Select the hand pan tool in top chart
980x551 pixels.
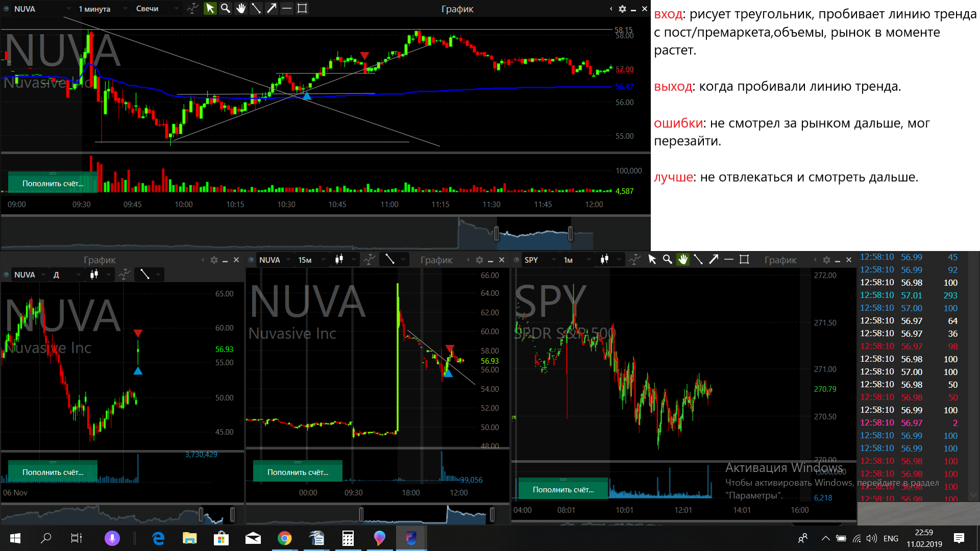coord(240,8)
